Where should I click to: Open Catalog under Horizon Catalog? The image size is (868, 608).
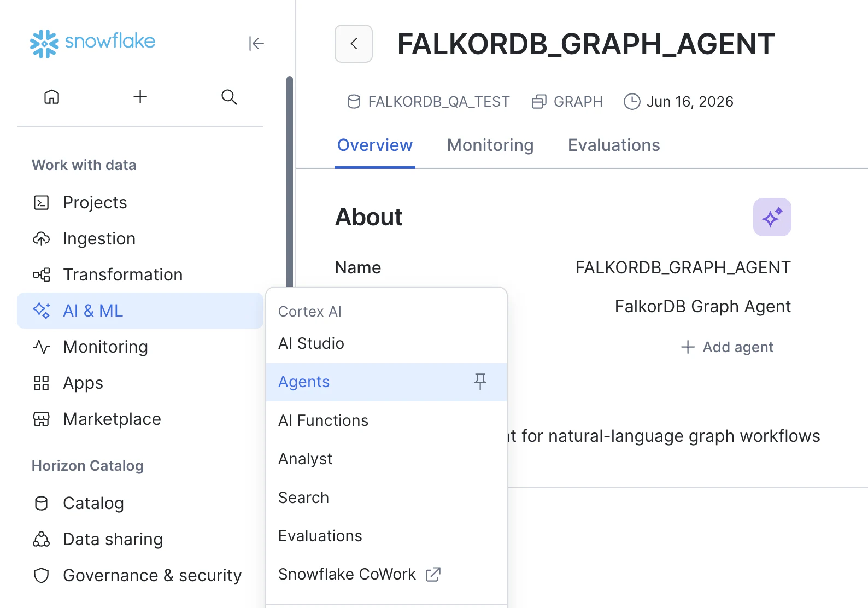[140, 503]
